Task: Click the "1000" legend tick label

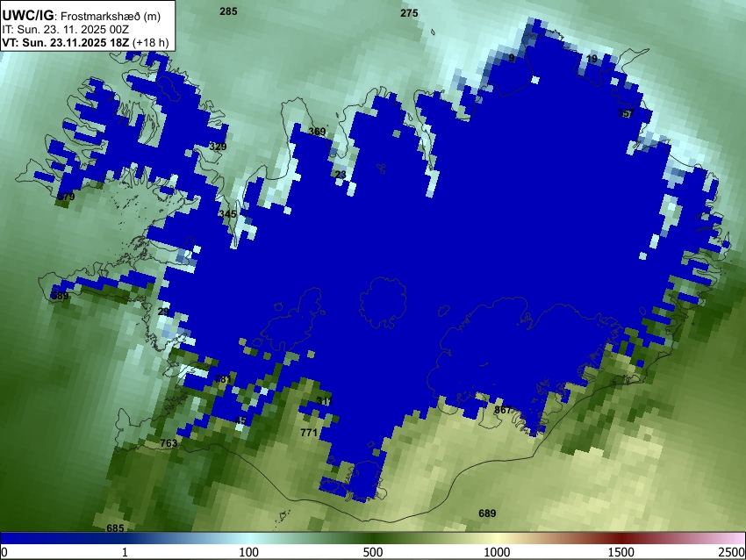Action: 497,552
